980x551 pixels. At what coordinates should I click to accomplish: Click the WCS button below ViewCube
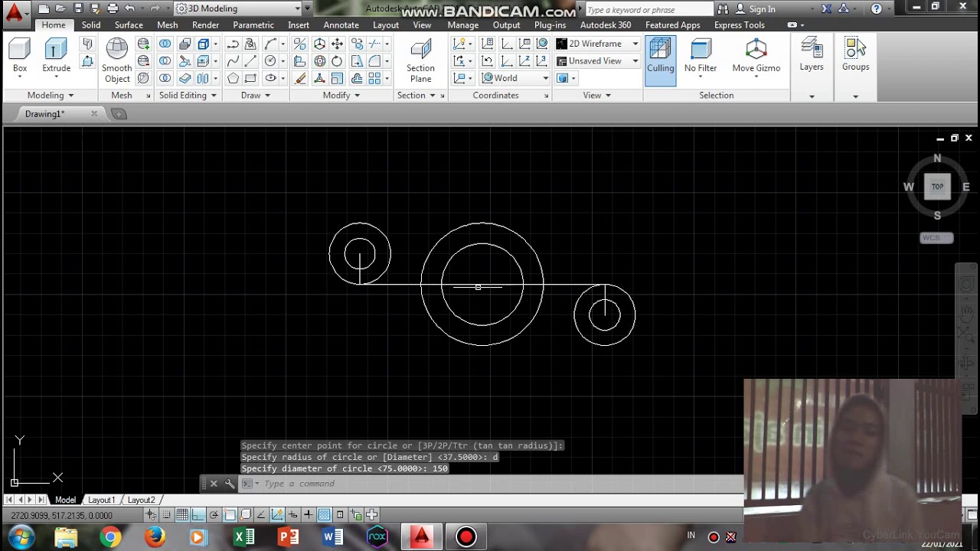point(936,238)
